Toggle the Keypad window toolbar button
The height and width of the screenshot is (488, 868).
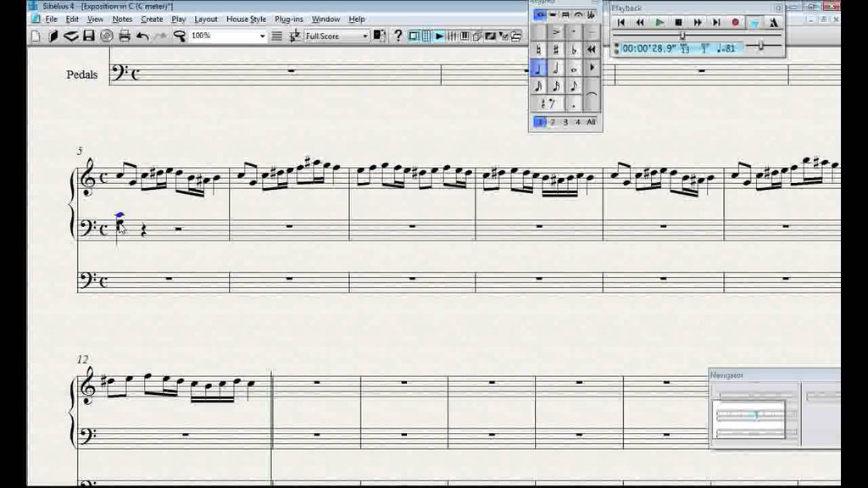click(x=426, y=36)
